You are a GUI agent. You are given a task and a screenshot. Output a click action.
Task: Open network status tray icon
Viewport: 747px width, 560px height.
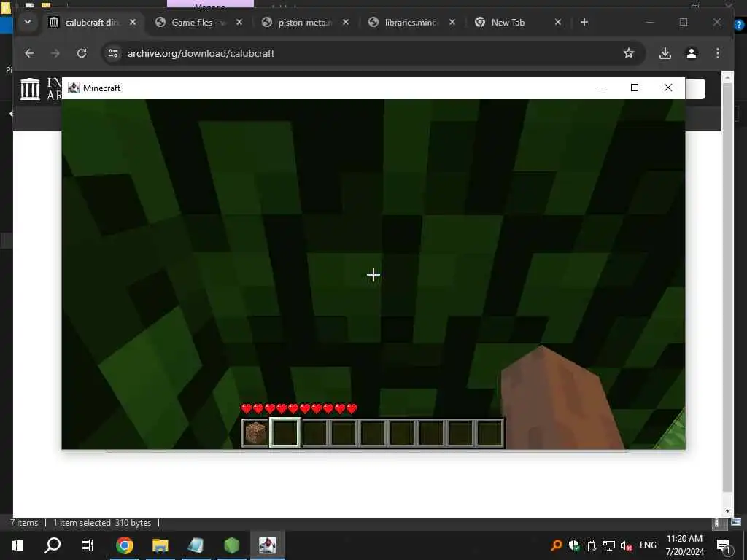click(x=609, y=545)
